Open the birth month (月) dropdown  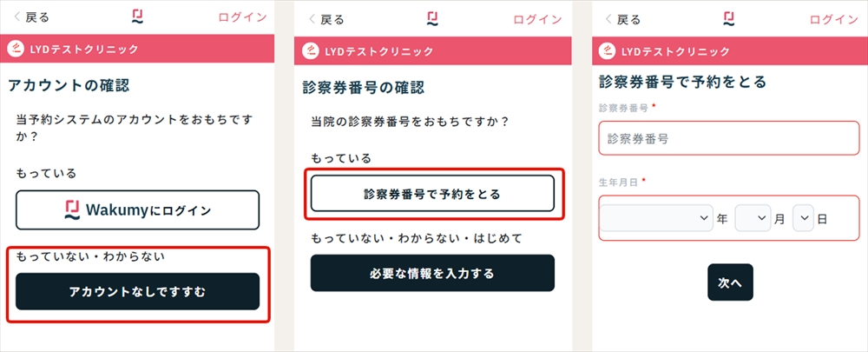tap(753, 218)
